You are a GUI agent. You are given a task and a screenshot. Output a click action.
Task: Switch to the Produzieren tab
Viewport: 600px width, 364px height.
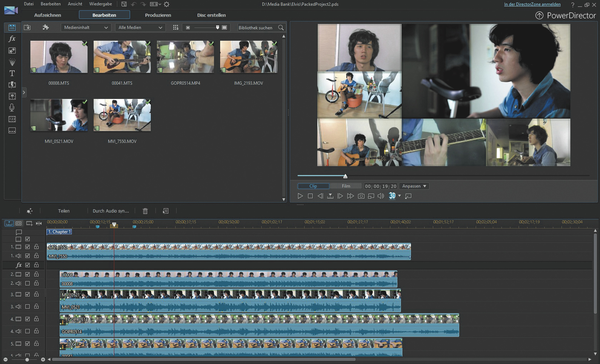[158, 15]
